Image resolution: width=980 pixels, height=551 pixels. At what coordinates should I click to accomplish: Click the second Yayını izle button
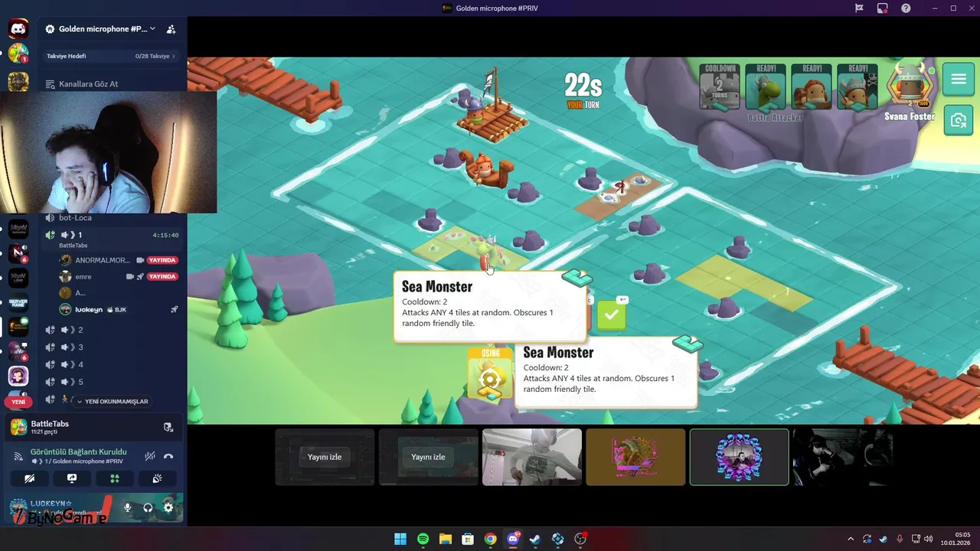tap(428, 457)
